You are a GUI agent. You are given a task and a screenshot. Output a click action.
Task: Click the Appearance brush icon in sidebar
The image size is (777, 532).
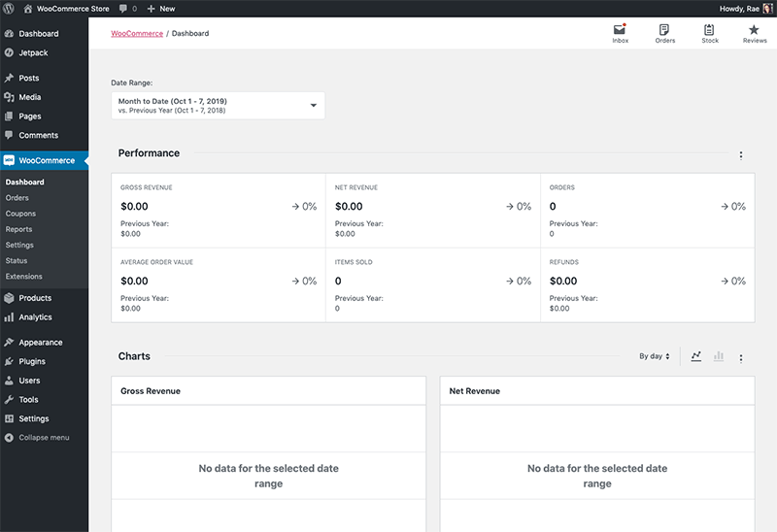pos(9,343)
